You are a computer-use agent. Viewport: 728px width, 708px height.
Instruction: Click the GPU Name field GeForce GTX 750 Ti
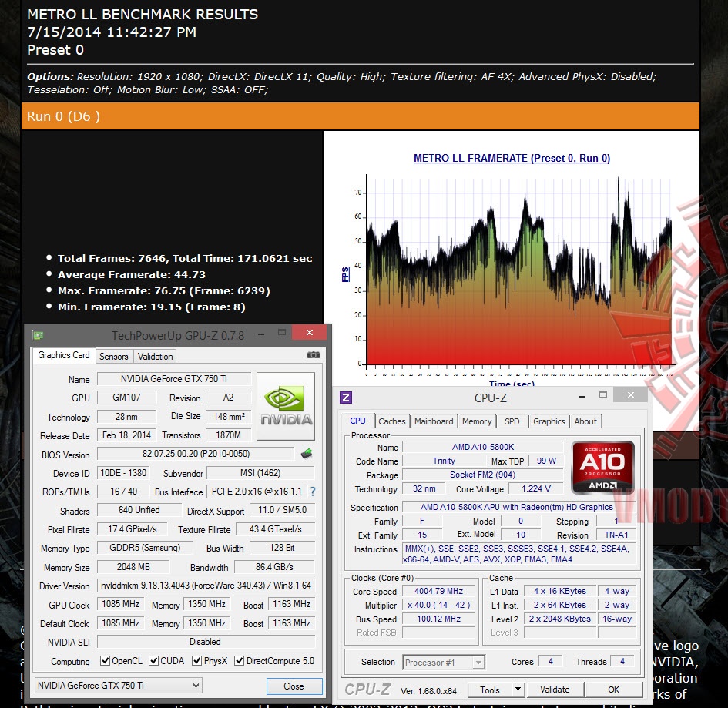173,379
